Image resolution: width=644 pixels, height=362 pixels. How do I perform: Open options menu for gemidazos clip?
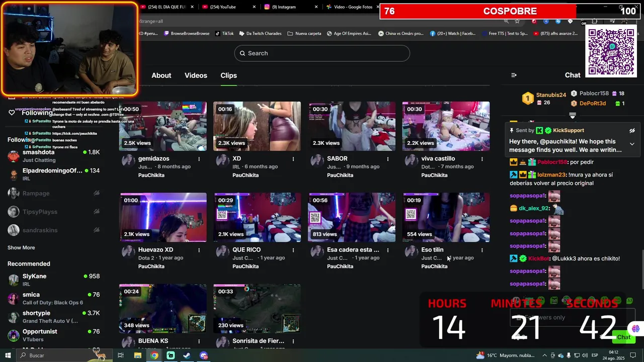[x=199, y=159]
